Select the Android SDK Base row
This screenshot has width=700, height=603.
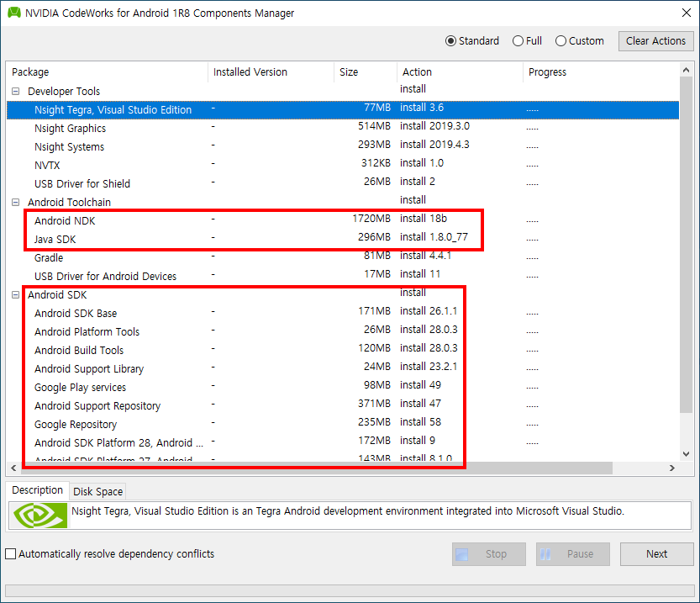pos(343,314)
